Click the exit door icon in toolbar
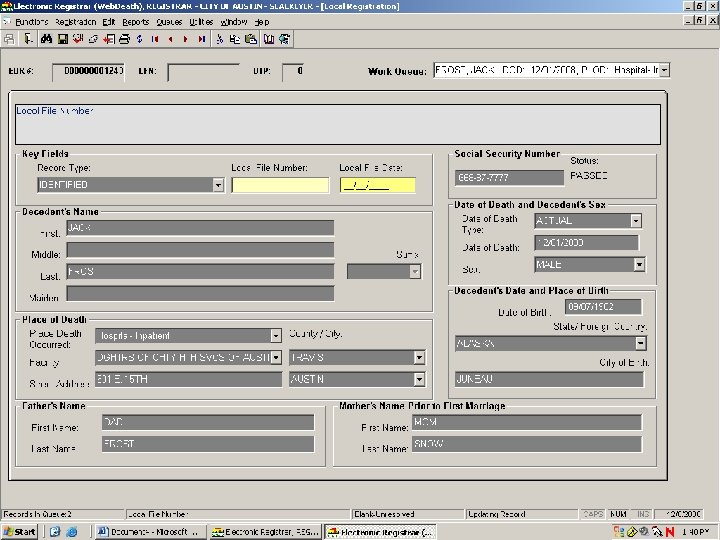Viewport: 720px width, 540px height. coord(28,39)
